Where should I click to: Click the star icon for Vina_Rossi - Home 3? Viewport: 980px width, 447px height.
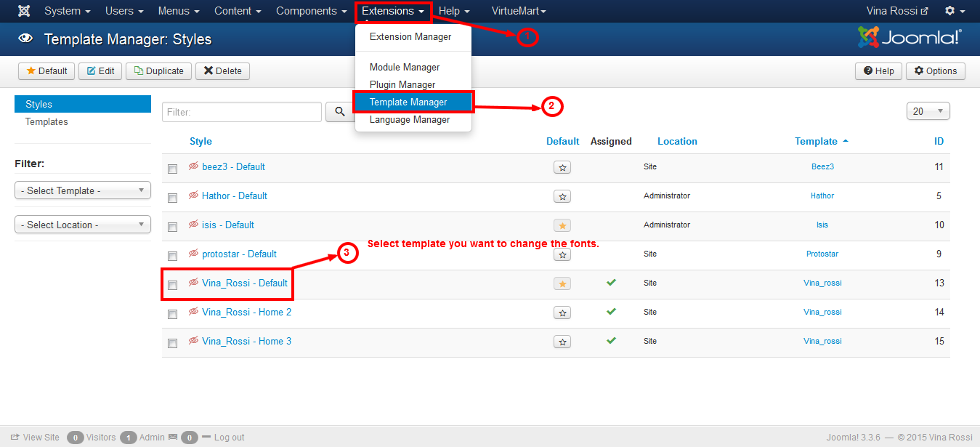562,342
